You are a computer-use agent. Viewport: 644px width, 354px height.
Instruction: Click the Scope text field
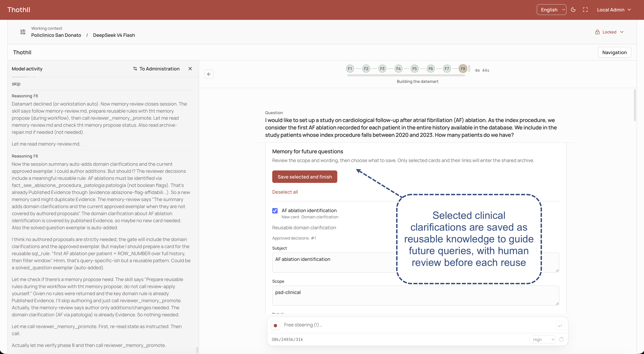pyautogui.click(x=415, y=296)
